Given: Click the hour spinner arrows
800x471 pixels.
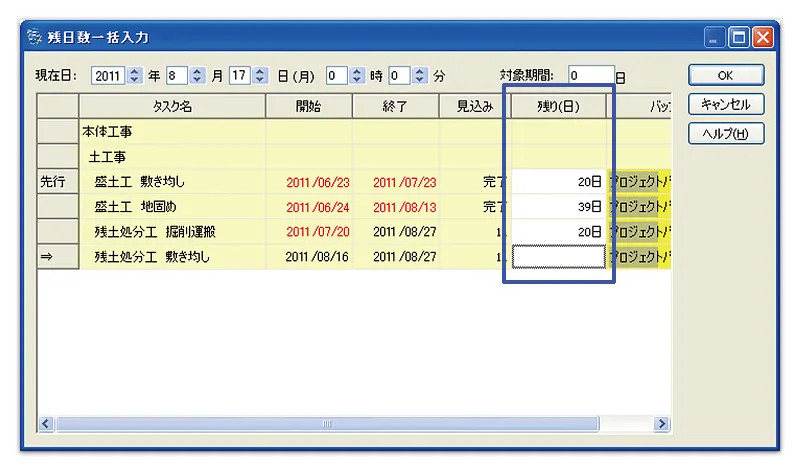Looking at the screenshot, I should pyautogui.click(x=357, y=76).
